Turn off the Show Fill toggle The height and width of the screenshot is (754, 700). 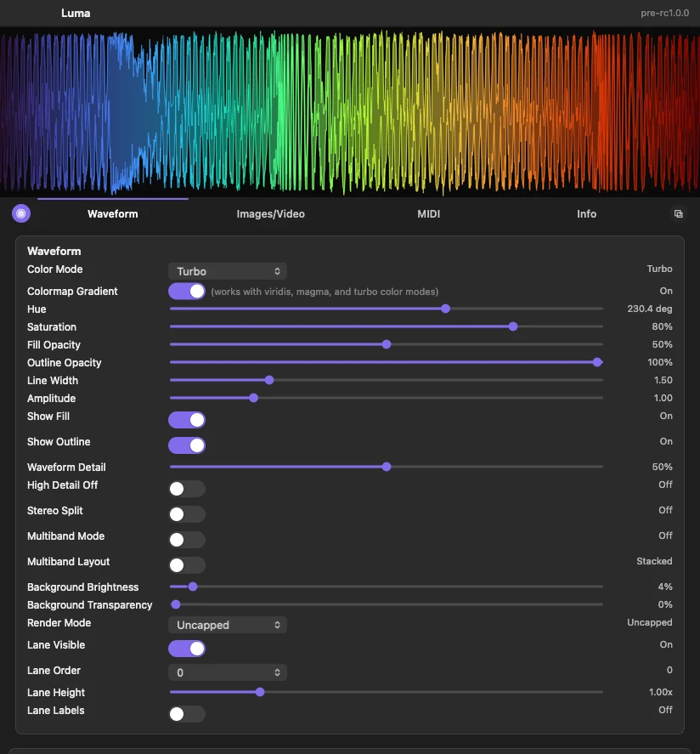[x=187, y=420]
